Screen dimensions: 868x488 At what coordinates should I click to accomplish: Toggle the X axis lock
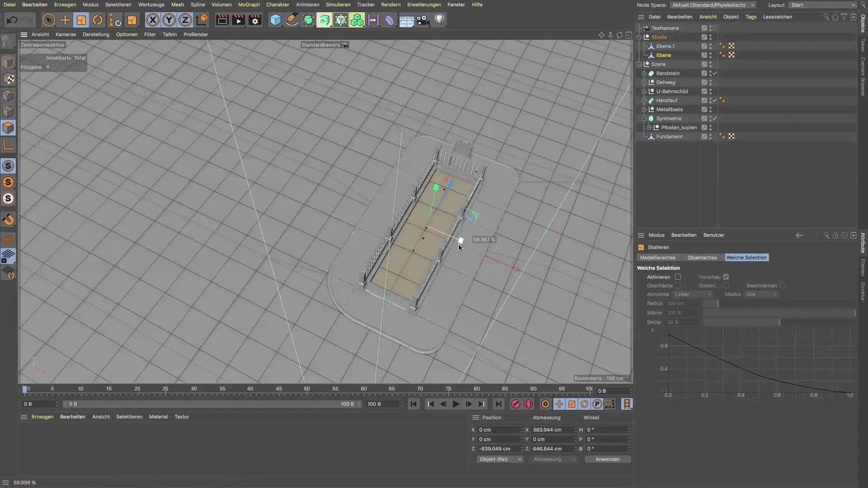[x=153, y=20]
